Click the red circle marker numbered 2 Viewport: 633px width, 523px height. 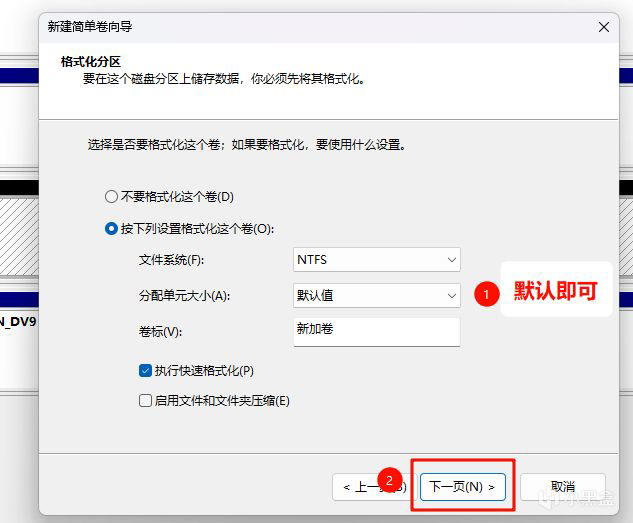coord(390,480)
